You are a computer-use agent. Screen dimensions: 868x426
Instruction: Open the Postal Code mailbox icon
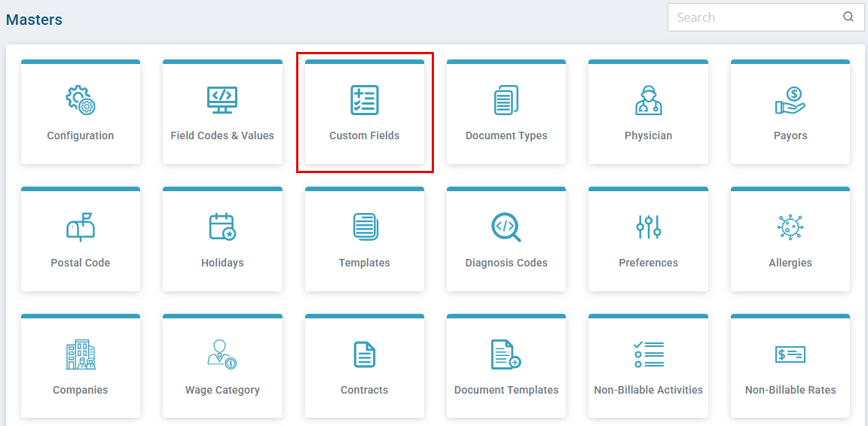click(81, 227)
